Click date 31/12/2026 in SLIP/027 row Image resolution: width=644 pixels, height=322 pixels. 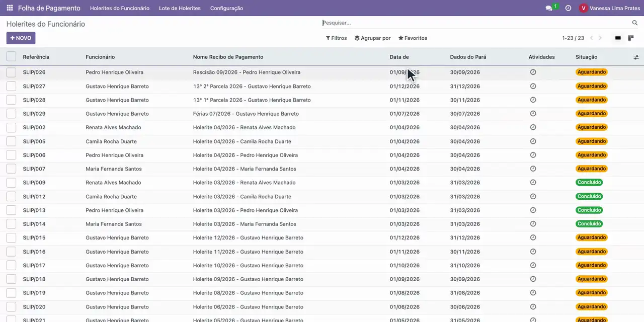coord(465,86)
